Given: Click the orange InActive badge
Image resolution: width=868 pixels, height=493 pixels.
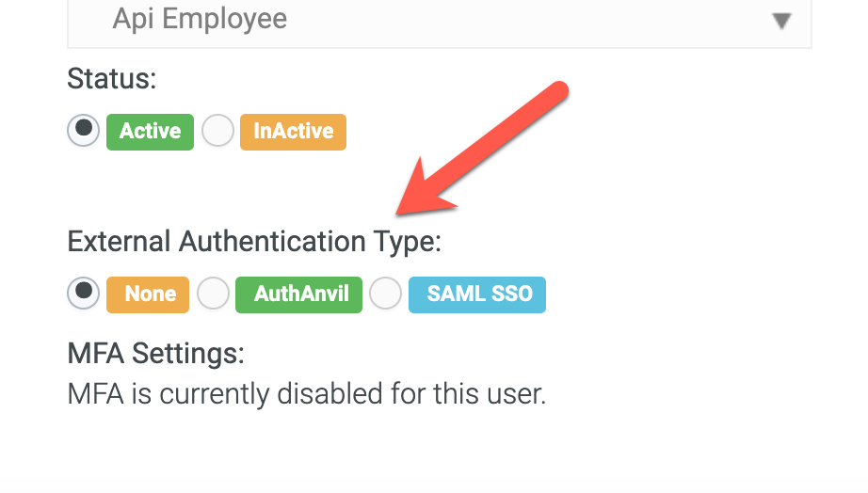Looking at the screenshot, I should click(x=293, y=132).
